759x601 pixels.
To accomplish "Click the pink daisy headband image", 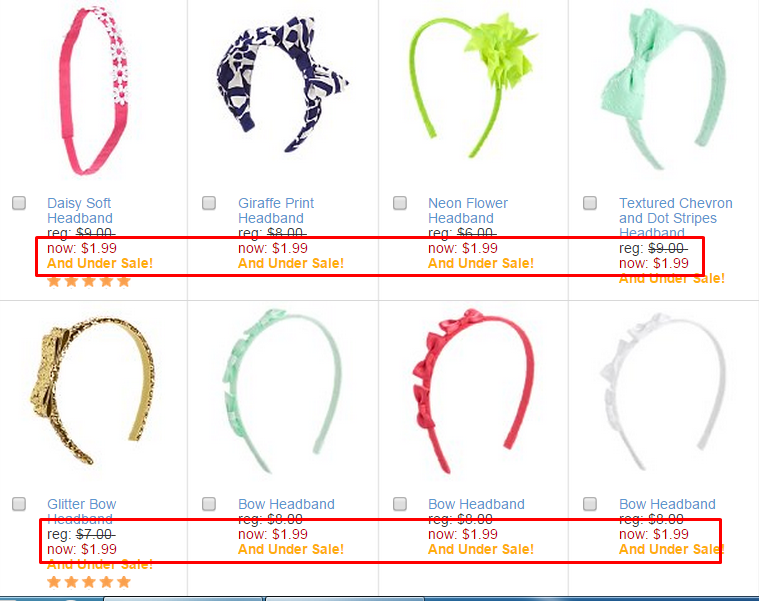I will point(93,91).
